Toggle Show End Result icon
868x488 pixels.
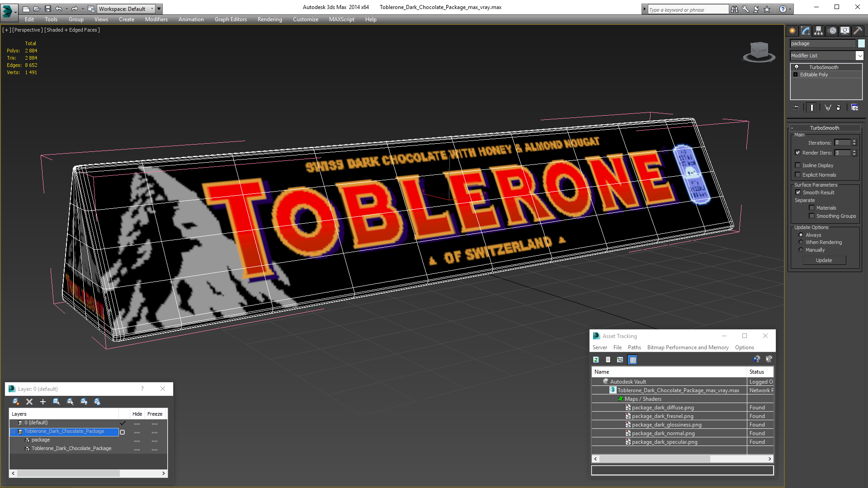point(812,108)
